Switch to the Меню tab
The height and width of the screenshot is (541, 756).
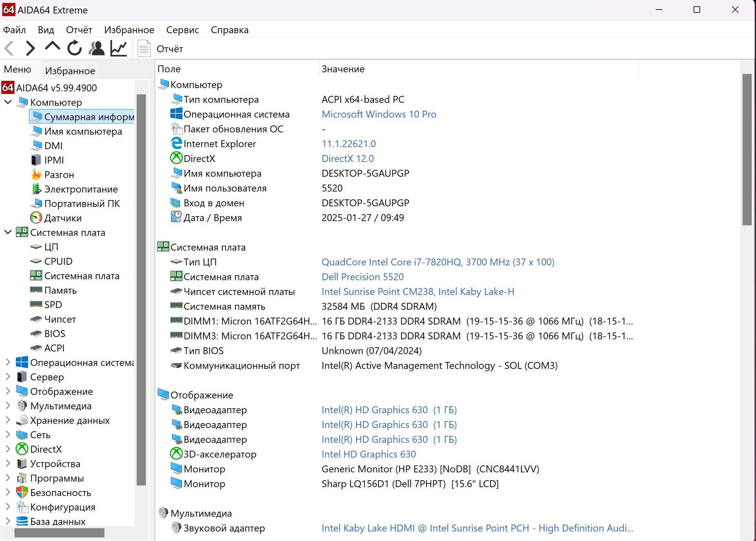pos(18,69)
